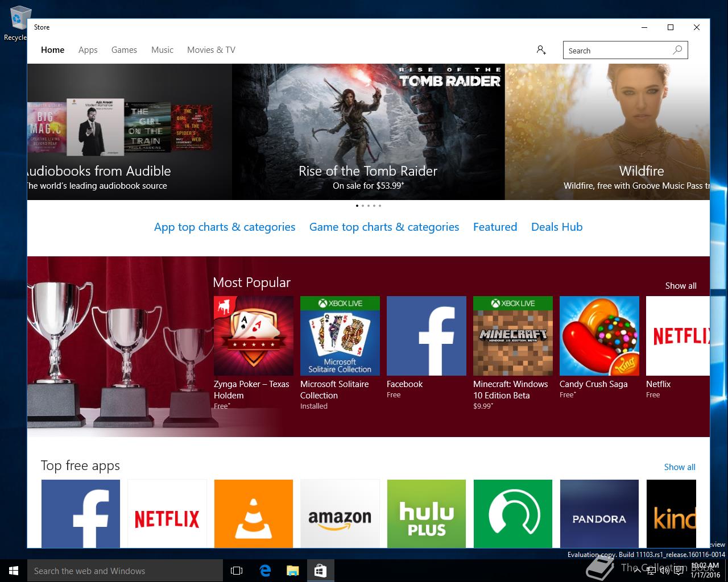The width and height of the screenshot is (728, 582).
Task: Open Pandora app tile
Action: (x=599, y=514)
